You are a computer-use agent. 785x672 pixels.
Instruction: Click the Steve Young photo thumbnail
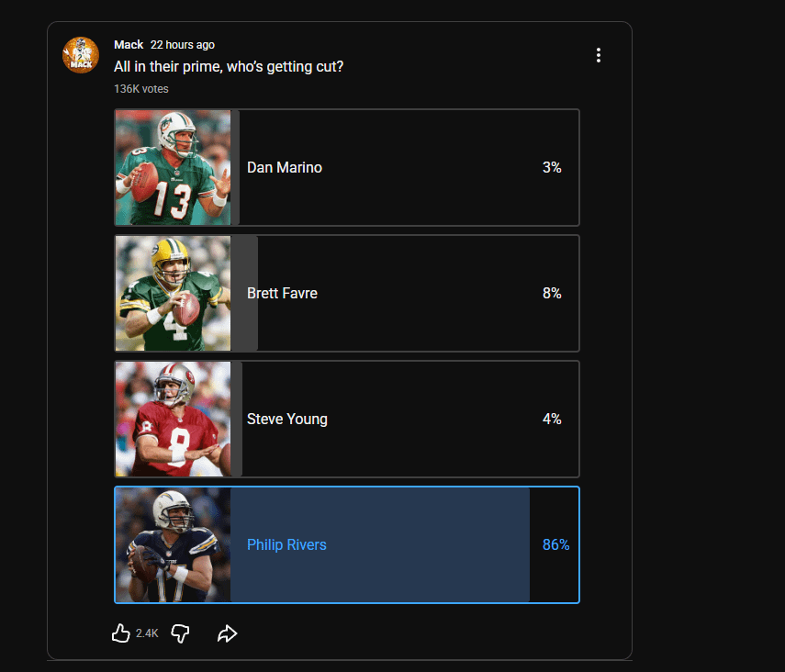[x=173, y=420]
